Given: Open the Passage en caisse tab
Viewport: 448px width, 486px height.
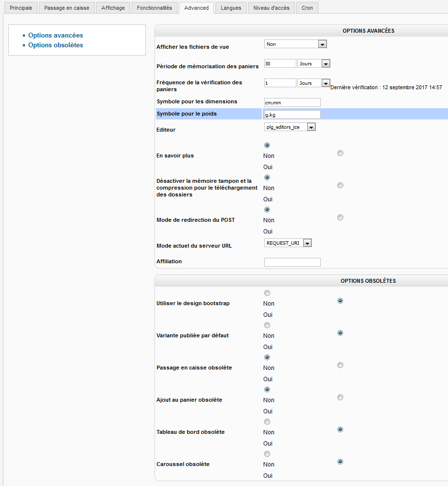Looking at the screenshot, I should (x=67, y=8).
